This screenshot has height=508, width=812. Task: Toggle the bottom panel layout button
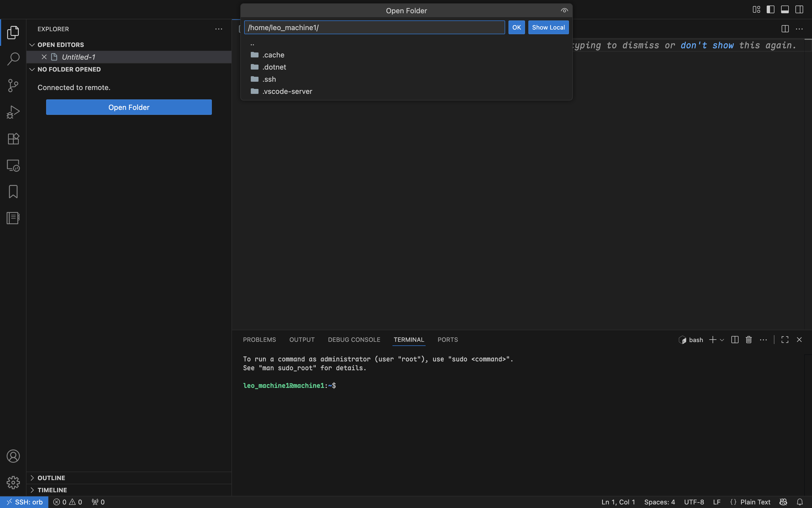click(785, 9)
